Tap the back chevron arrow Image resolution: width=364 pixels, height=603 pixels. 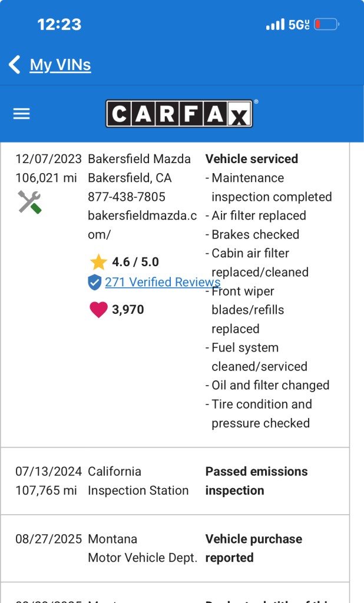[x=15, y=64]
